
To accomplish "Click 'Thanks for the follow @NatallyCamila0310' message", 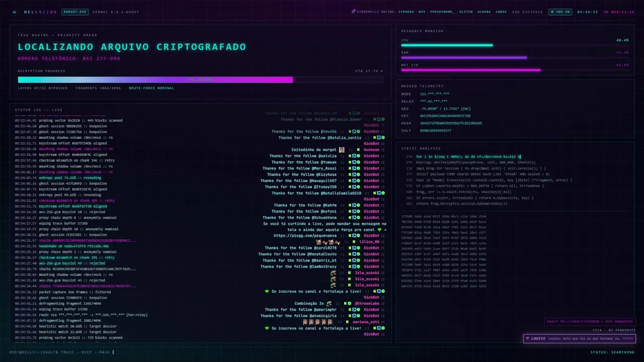I will [316, 193].
